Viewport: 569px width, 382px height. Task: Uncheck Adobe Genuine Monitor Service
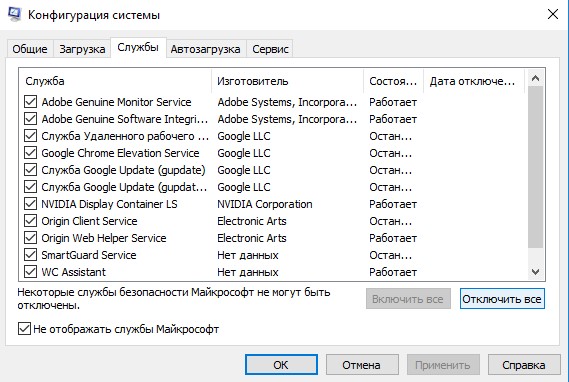click(x=30, y=102)
